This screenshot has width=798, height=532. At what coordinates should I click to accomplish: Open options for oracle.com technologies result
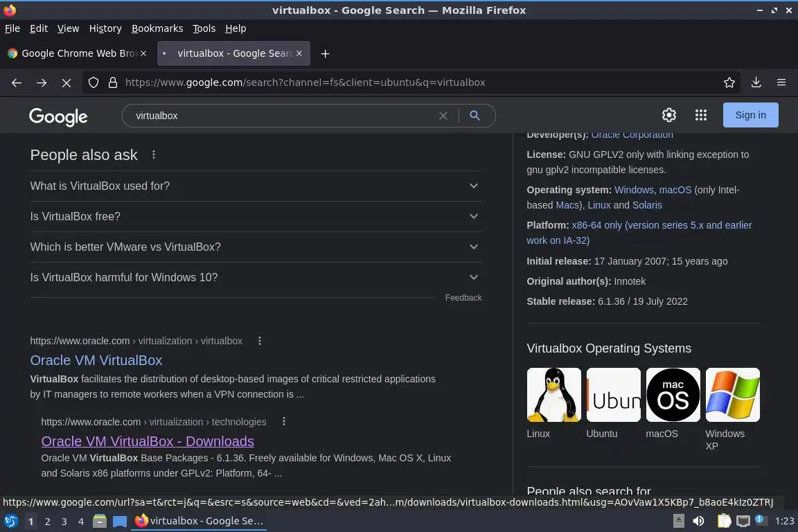[x=284, y=422]
